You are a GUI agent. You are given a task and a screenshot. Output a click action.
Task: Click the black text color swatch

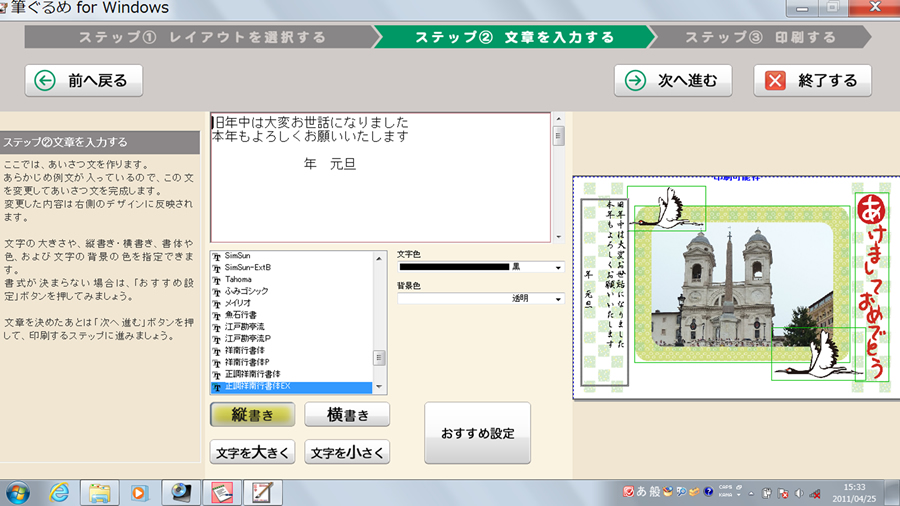coord(453,268)
